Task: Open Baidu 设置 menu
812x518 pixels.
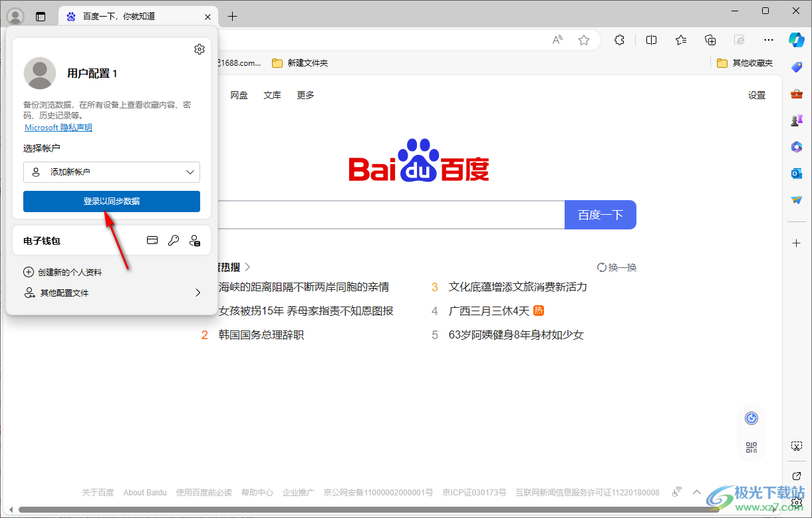Action: point(757,95)
